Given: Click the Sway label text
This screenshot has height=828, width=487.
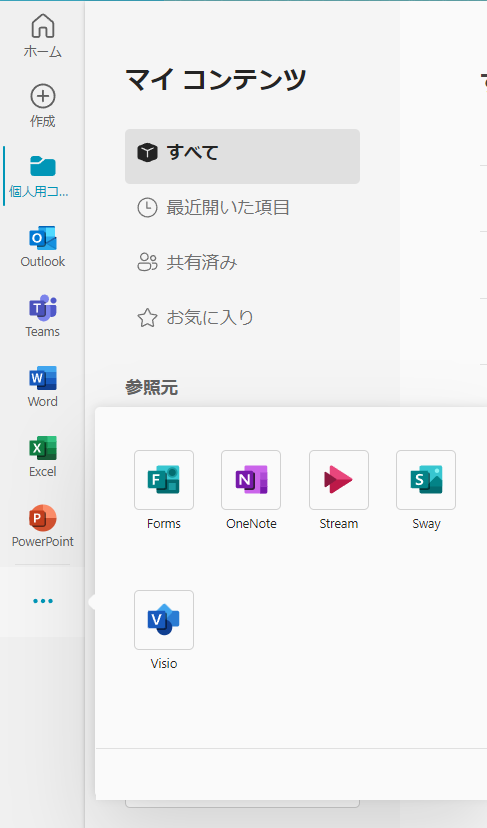Looking at the screenshot, I should coord(426,524).
